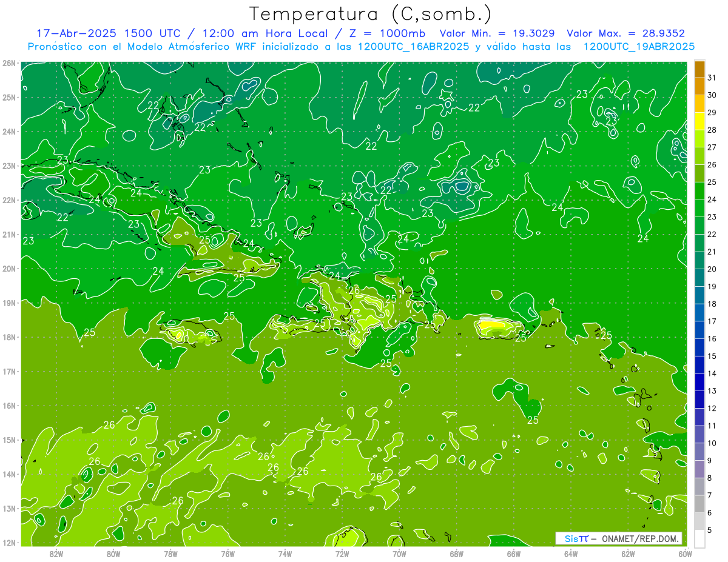
Task: Click the 64W longitude axis label
Action: point(570,554)
